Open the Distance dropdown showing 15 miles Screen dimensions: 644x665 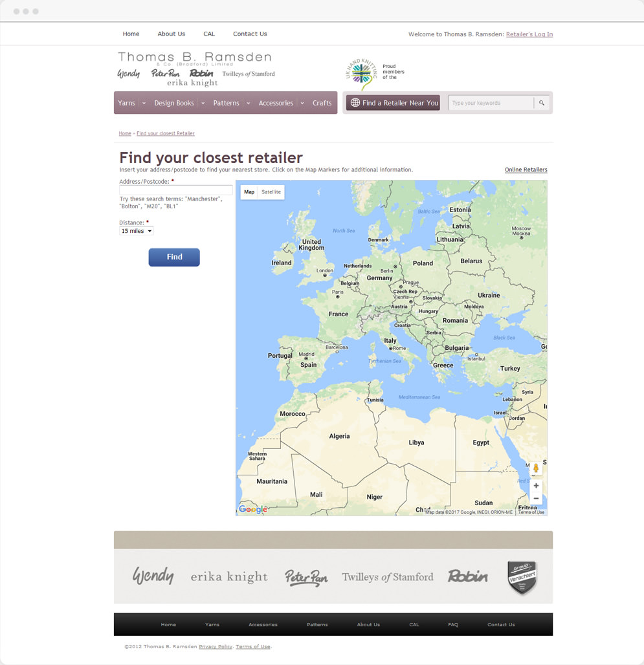point(136,231)
